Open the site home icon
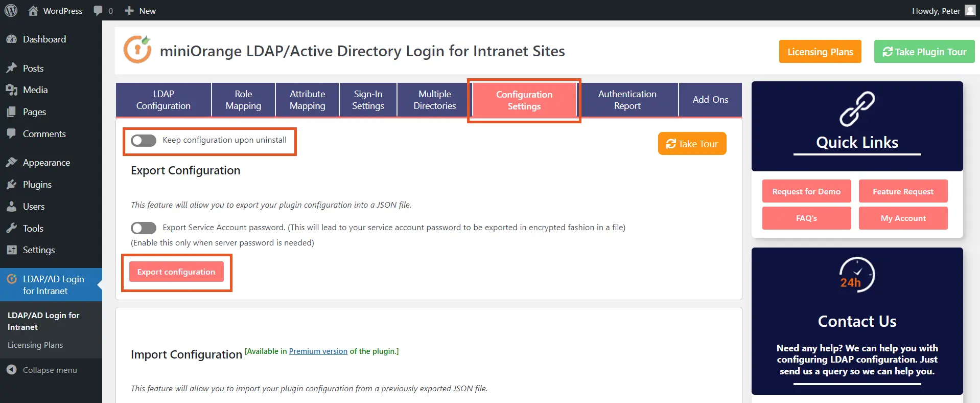 tap(33, 11)
